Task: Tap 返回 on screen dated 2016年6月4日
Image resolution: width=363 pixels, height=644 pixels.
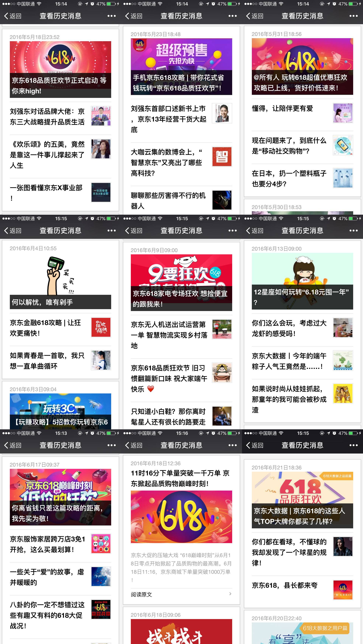Action: [13, 231]
